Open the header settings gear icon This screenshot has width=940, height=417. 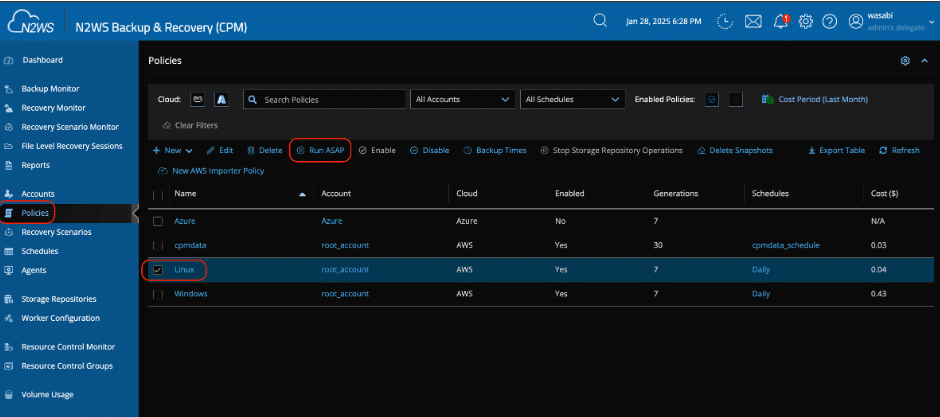tap(805, 22)
